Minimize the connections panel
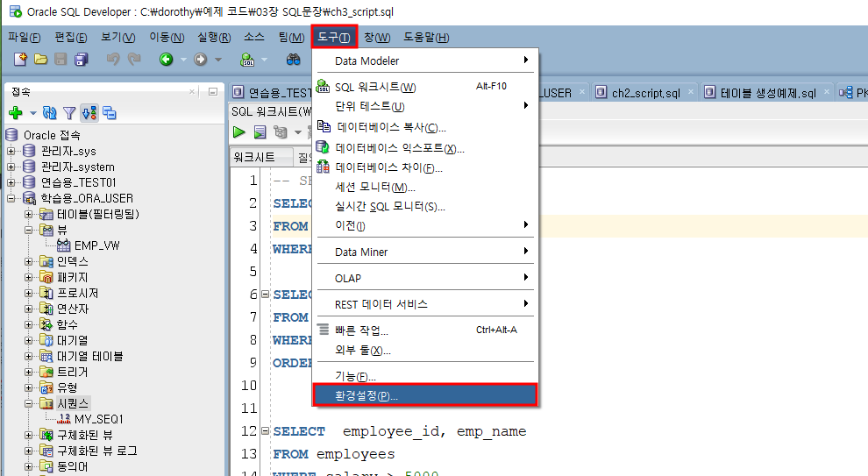The width and height of the screenshot is (868, 476). (212, 92)
